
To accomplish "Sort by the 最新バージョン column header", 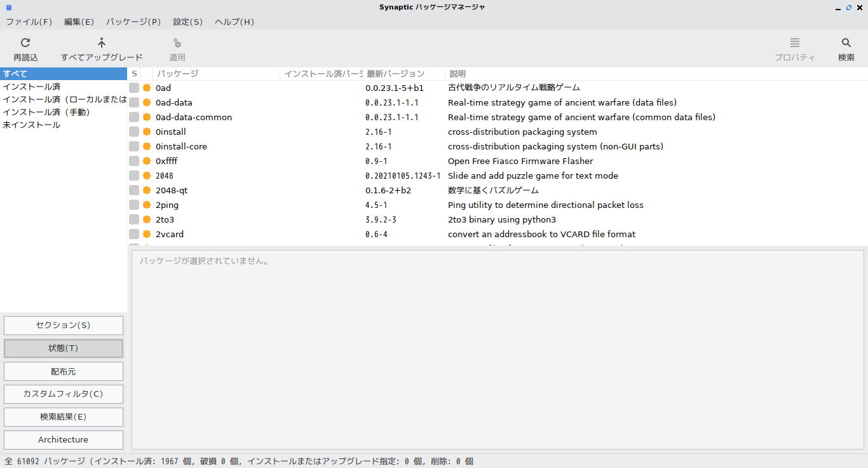I will click(403, 74).
